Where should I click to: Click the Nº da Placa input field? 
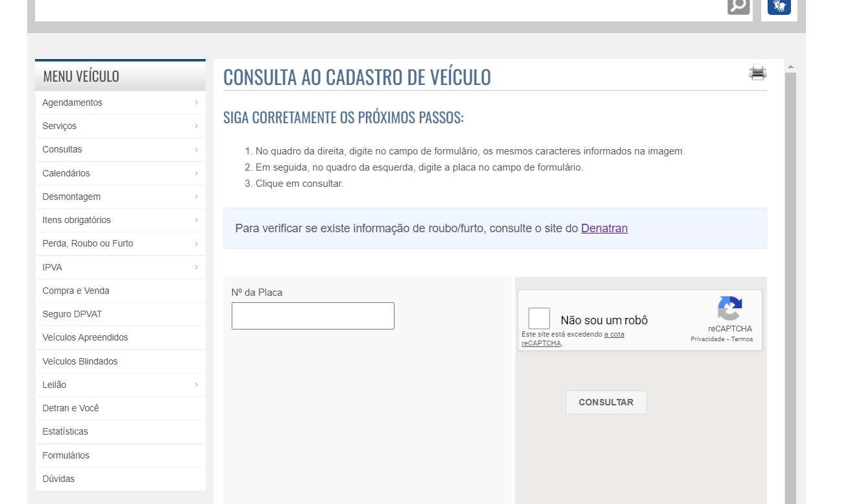point(313,316)
